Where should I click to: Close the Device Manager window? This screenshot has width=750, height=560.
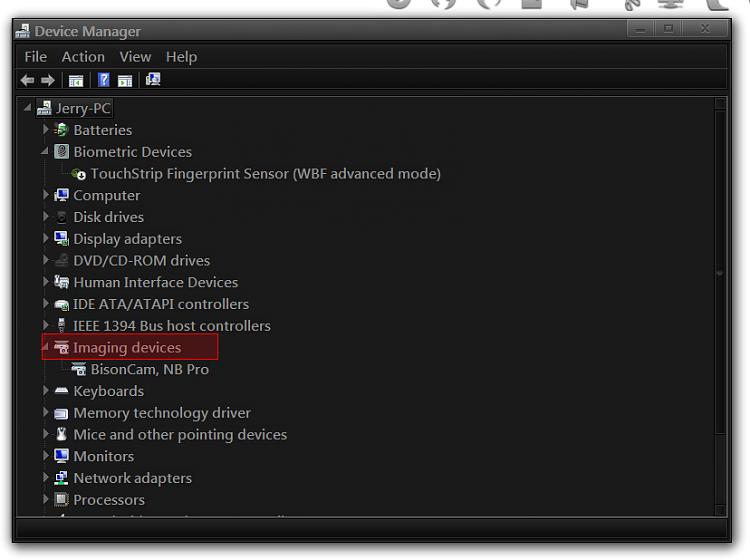[705, 29]
